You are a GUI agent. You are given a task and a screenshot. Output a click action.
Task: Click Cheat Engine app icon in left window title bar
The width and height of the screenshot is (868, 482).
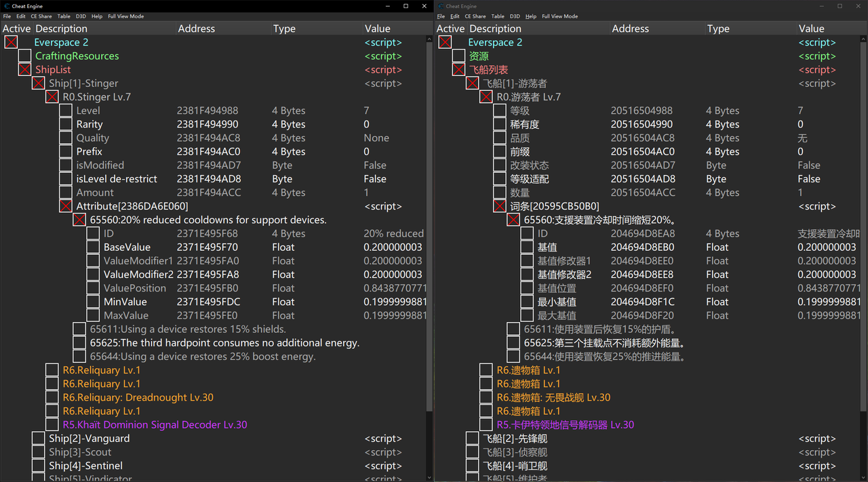pos(6,6)
